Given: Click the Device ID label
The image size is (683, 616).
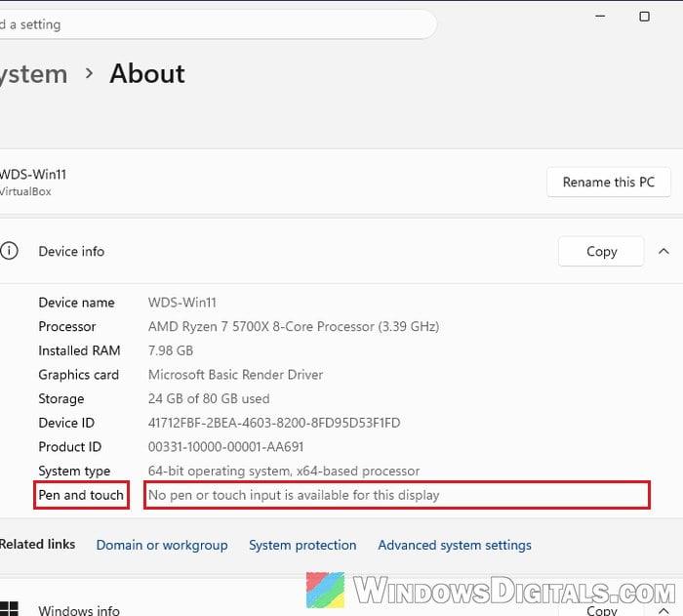Looking at the screenshot, I should [66, 423].
